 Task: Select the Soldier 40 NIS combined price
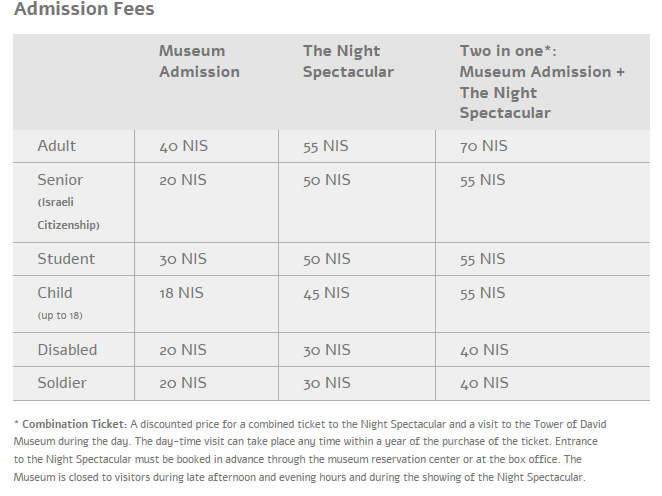pyautogui.click(x=484, y=383)
